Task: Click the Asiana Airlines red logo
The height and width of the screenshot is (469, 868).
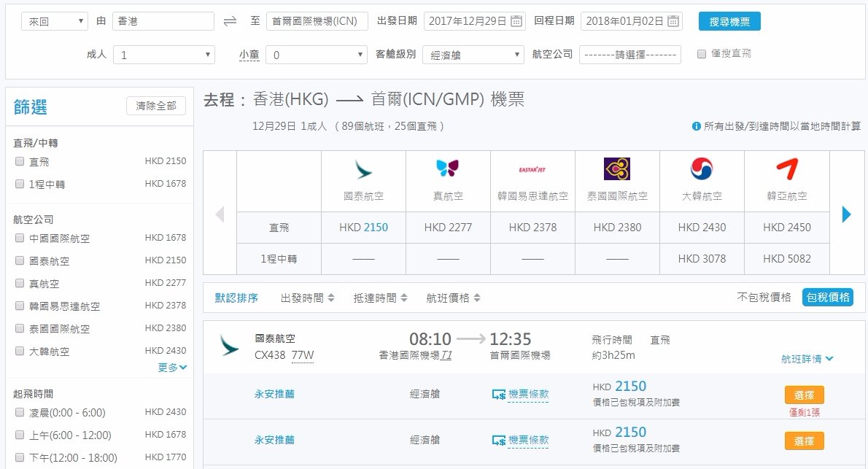Action: [786, 169]
